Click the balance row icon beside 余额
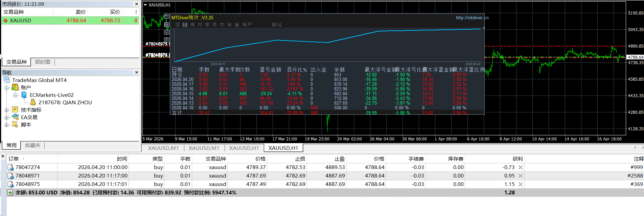 (x=10, y=193)
